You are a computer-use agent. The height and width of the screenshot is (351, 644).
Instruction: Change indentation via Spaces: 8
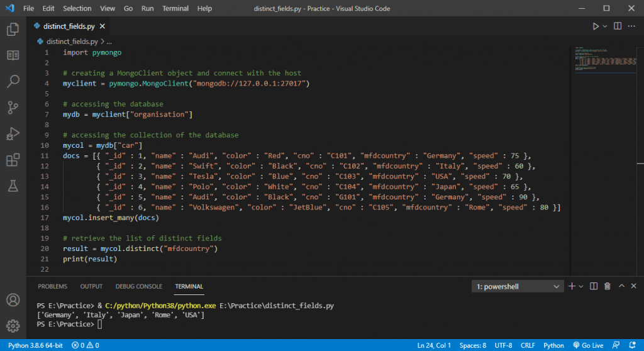[473, 345]
